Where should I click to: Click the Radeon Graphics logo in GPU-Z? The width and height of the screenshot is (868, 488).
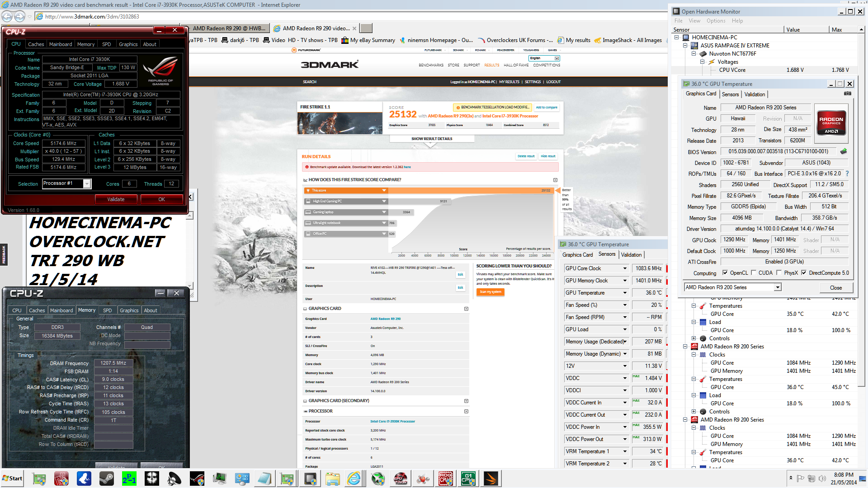click(831, 122)
